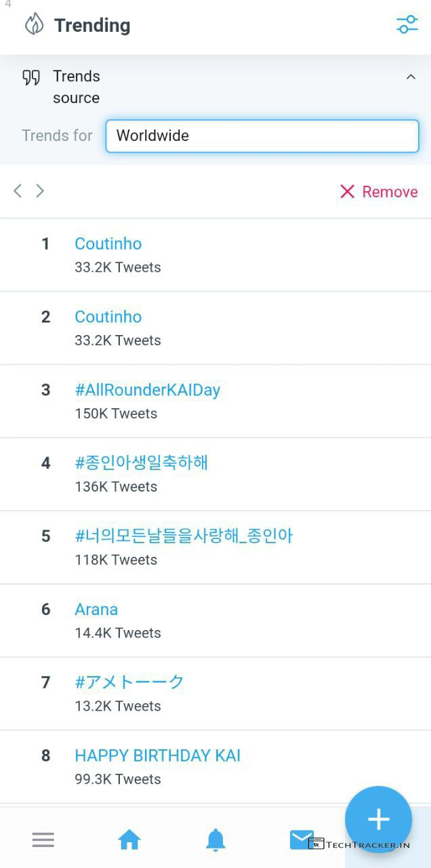Remove this trending column
This screenshot has width=431, height=868.
pyautogui.click(x=378, y=192)
